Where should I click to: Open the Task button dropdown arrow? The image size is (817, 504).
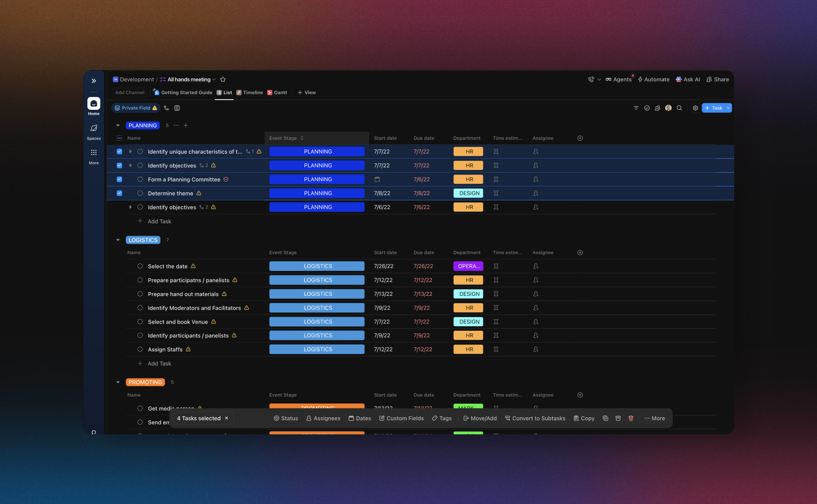click(x=728, y=108)
